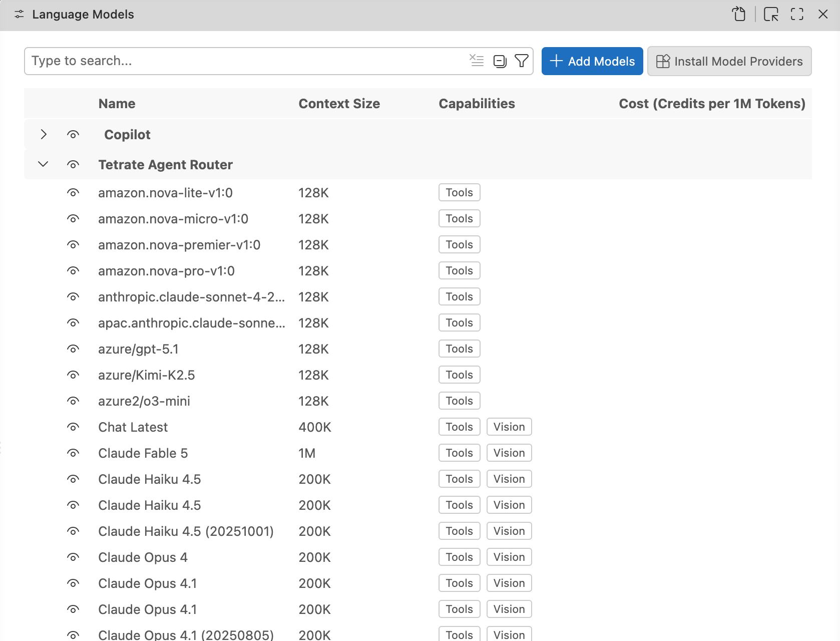Screen dimensions: 840x641
Task: Click the Capabilities column header
Action: (477, 104)
